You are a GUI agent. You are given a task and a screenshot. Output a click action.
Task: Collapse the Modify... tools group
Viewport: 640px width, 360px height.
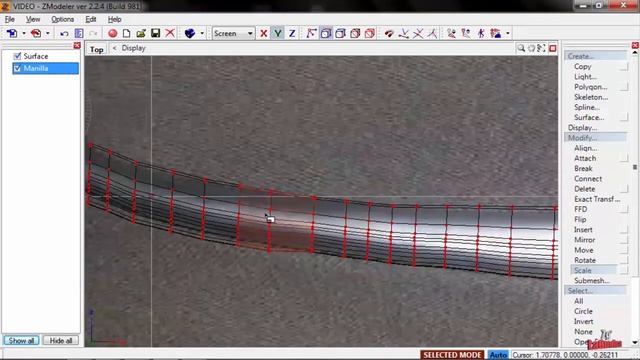(x=596, y=138)
